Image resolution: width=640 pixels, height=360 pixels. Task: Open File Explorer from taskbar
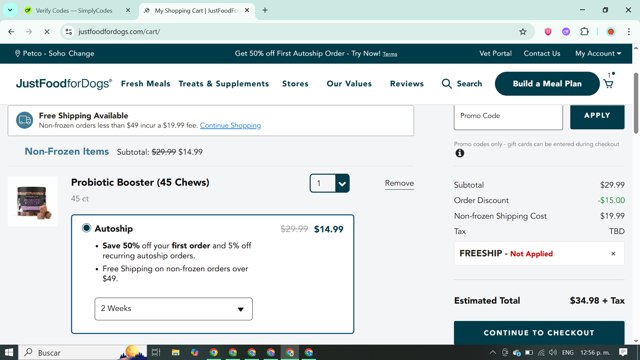176,352
